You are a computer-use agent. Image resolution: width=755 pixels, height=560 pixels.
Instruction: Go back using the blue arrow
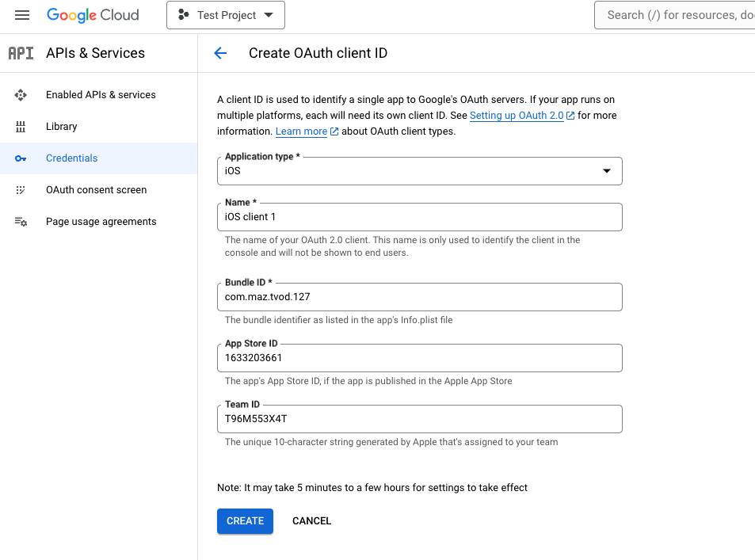tap(220, 53)
